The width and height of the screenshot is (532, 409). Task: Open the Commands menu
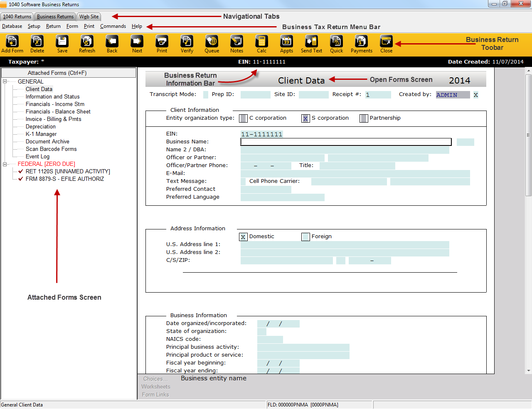point(113,26)
